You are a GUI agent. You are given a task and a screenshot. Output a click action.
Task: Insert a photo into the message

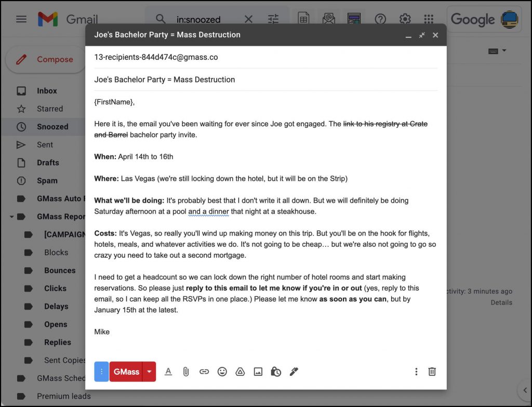pos(258,372)
